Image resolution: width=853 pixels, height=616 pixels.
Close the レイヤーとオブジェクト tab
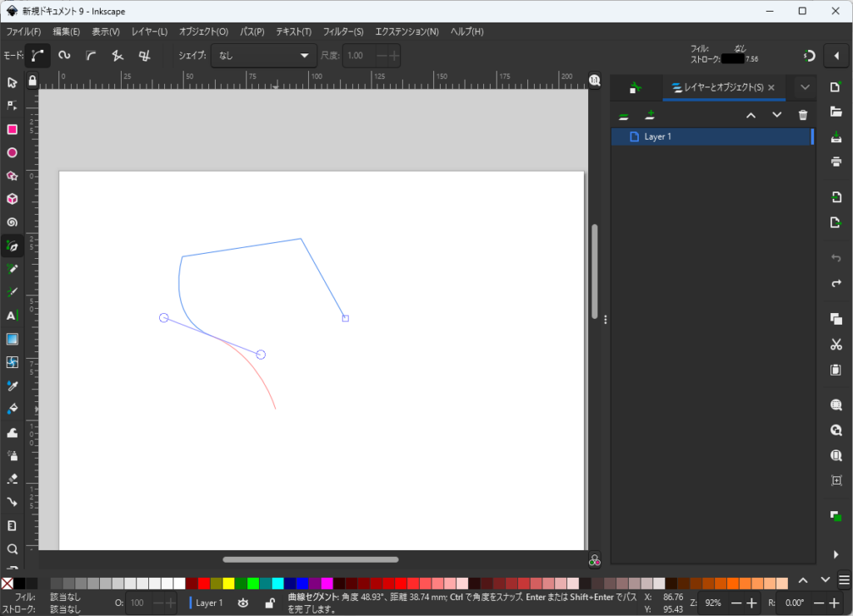click(x=771, y=87)
